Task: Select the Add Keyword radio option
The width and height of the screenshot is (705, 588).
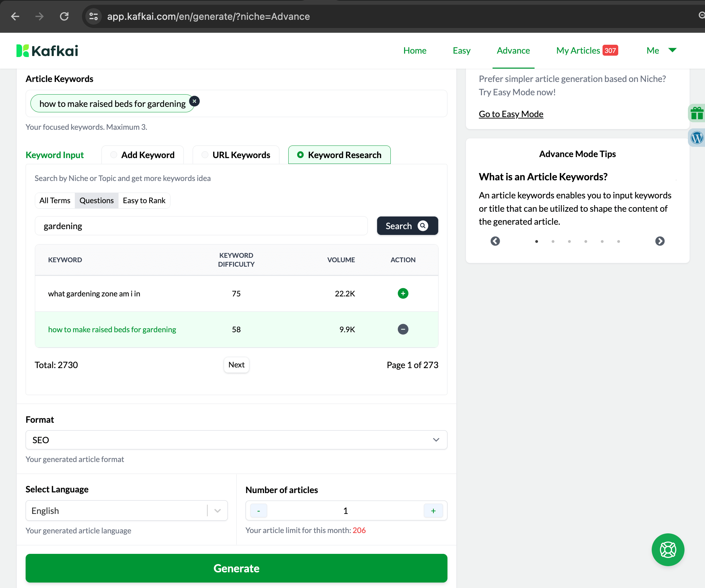Action: pos(114,155)
